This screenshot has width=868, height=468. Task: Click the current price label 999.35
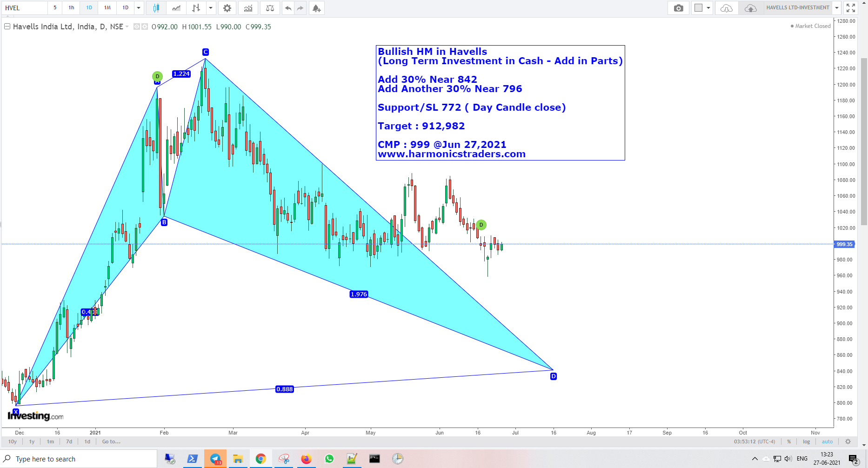844,244
